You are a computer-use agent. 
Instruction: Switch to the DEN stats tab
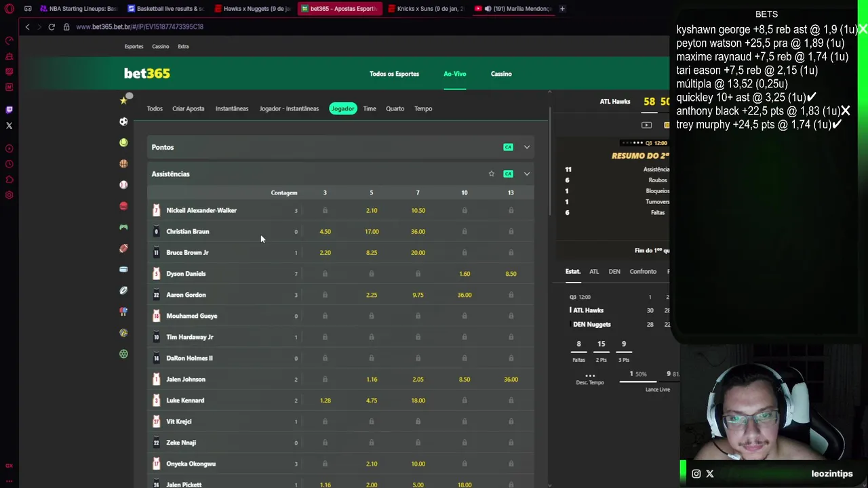614,271
